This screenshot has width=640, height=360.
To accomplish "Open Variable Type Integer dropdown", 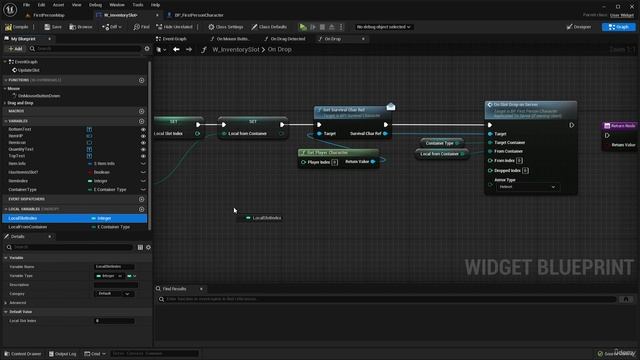I will [109, 276].
